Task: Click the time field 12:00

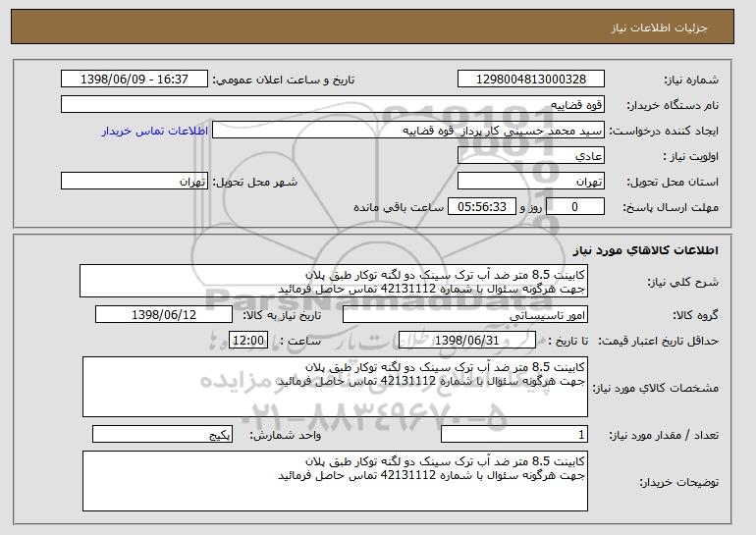Action: click(247, 341)
